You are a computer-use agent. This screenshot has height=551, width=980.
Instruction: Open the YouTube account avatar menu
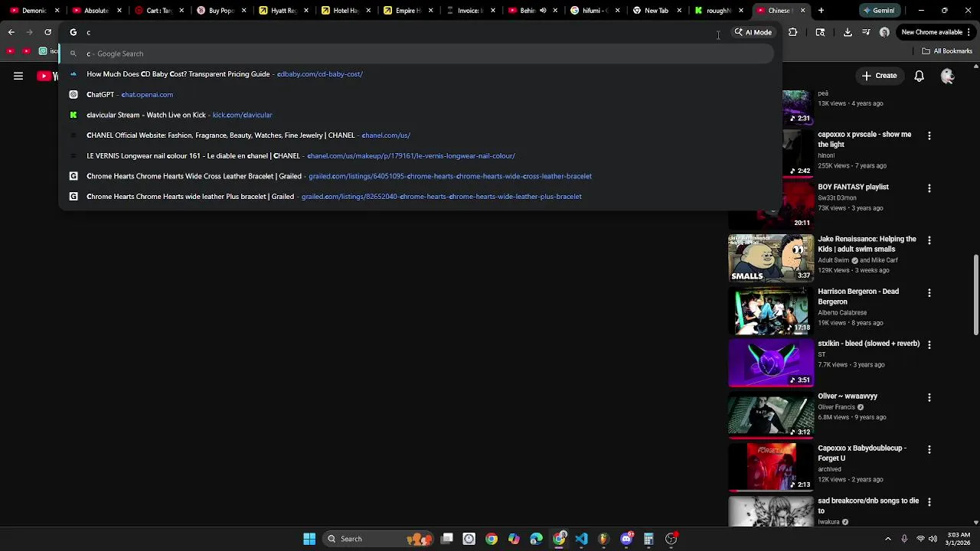pyautogui.click(x=947, y=76)
